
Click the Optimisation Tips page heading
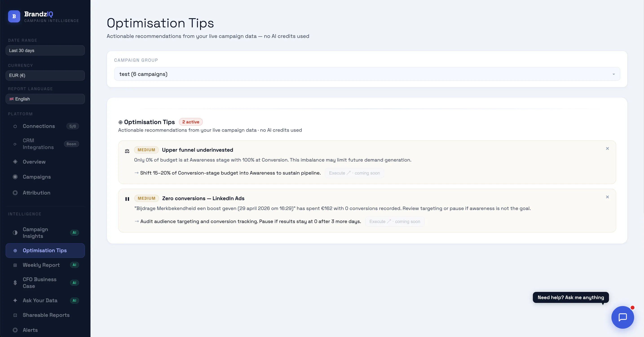pos(160,23)
